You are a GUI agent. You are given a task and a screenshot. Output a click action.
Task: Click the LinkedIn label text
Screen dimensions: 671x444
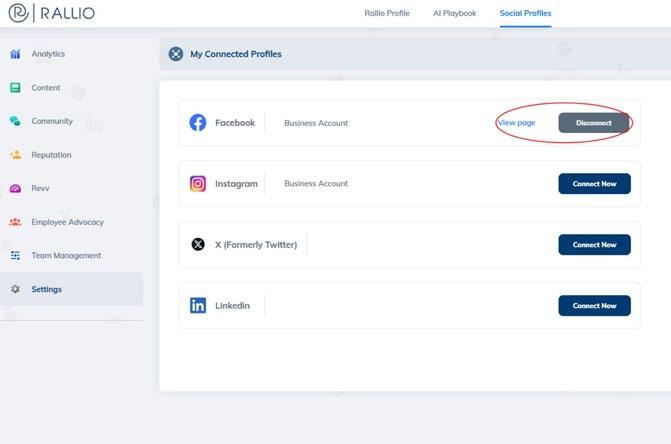(x=232, y=305)
